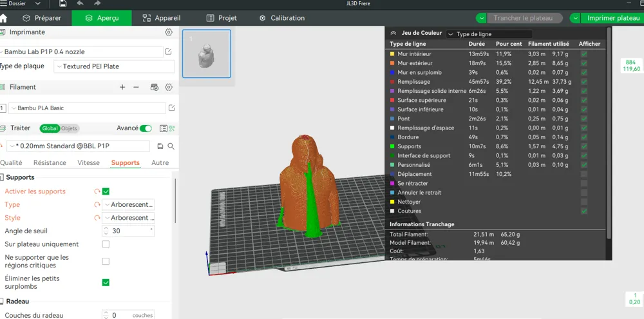Click filament slot number 1 box

(x=3, y=108)
